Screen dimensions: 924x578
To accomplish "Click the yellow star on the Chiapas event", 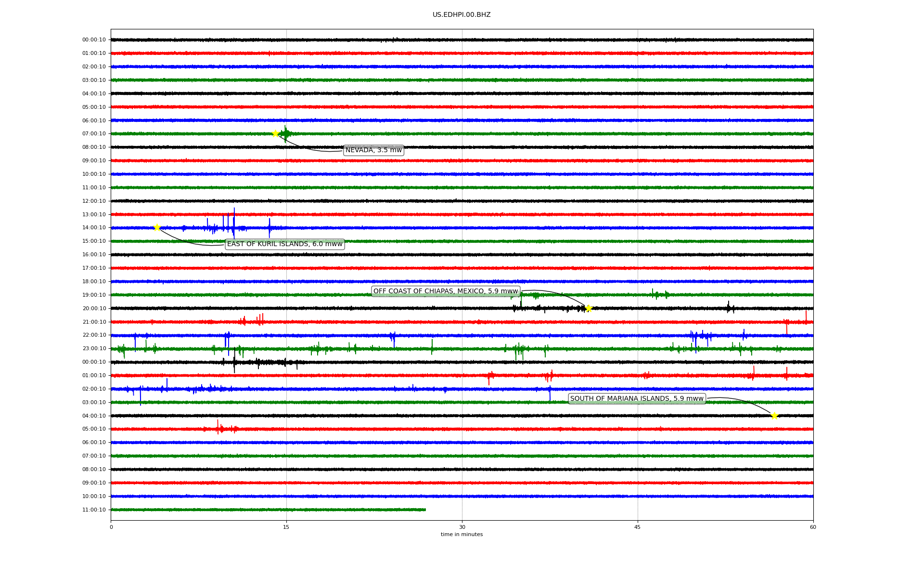I will 588,308.
